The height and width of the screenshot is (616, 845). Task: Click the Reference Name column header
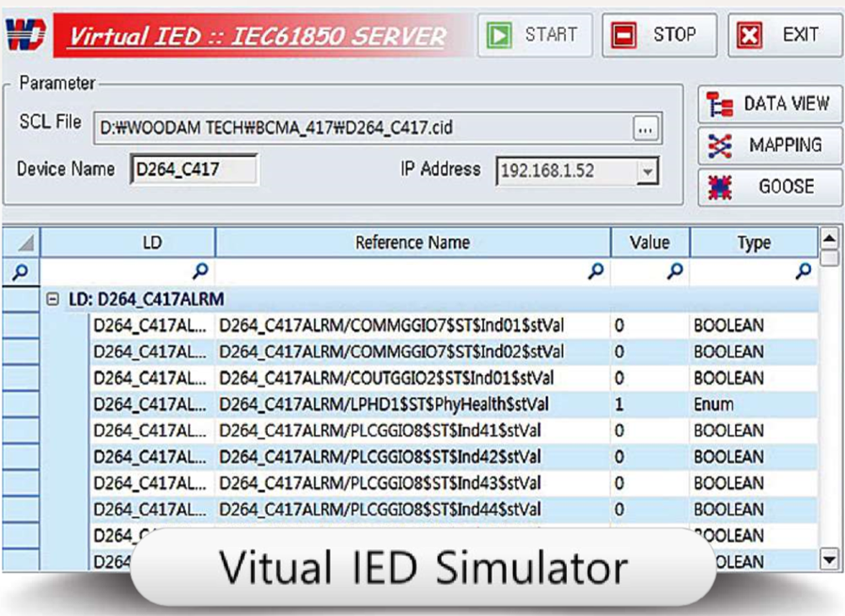(x=413, y=243)
